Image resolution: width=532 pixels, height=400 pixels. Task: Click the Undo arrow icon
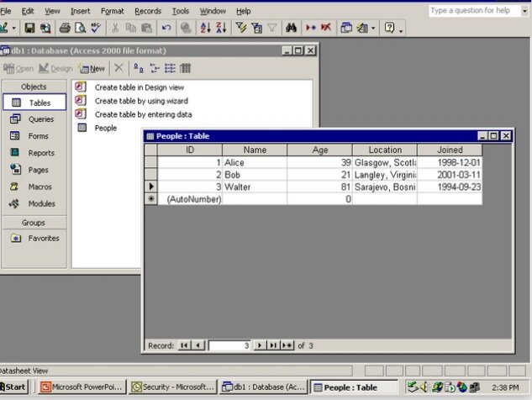click(x=166, y=28)
